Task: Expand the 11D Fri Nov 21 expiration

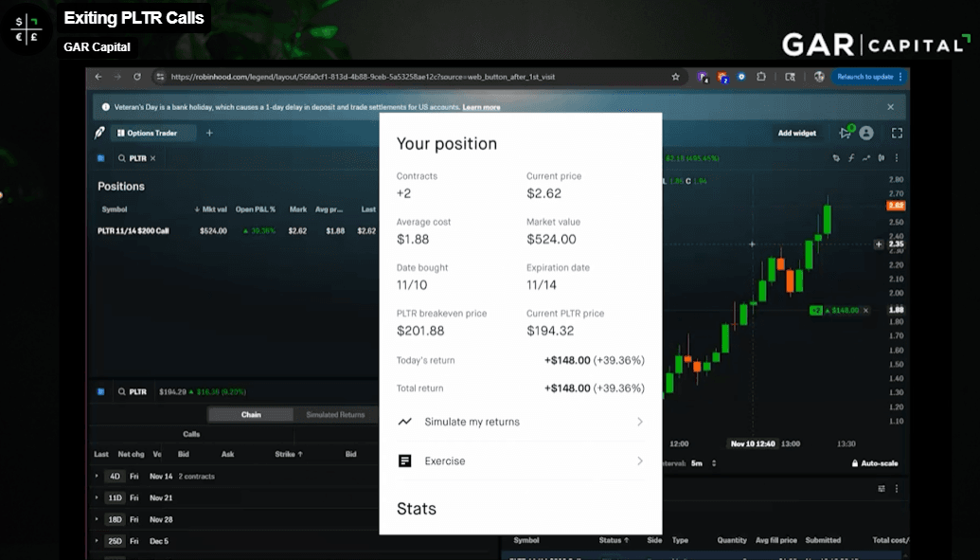Action: tap(97, 497)
